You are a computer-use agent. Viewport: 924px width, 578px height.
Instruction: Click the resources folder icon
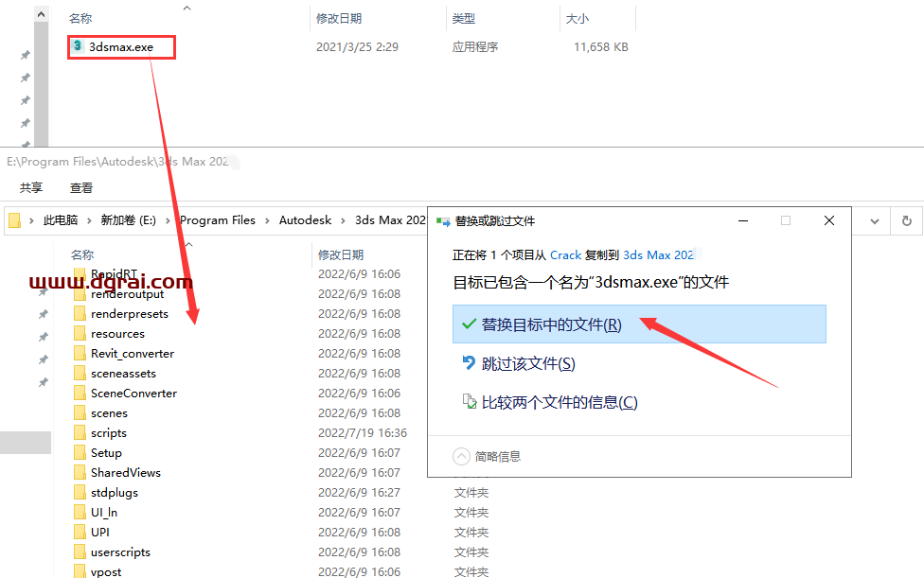(x=80, y=334)
